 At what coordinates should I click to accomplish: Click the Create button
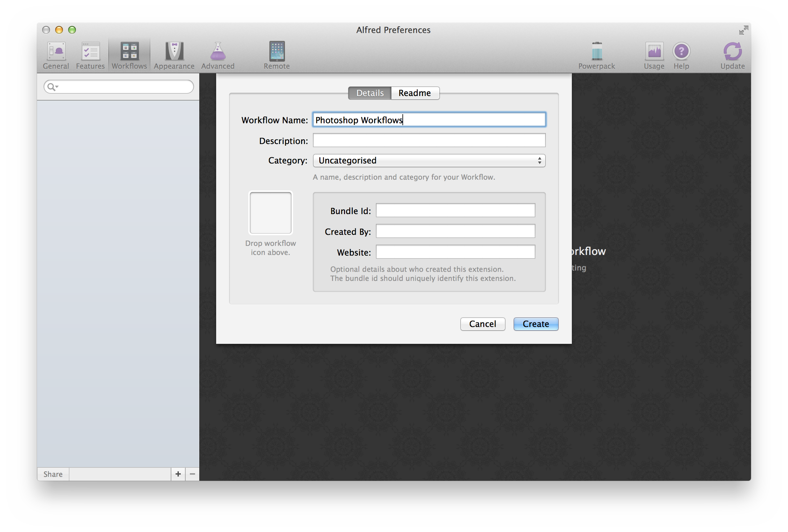[536, 324]
